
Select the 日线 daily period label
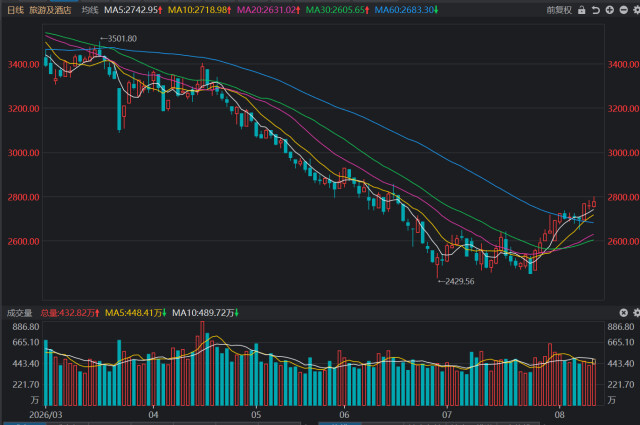[16, 10]
